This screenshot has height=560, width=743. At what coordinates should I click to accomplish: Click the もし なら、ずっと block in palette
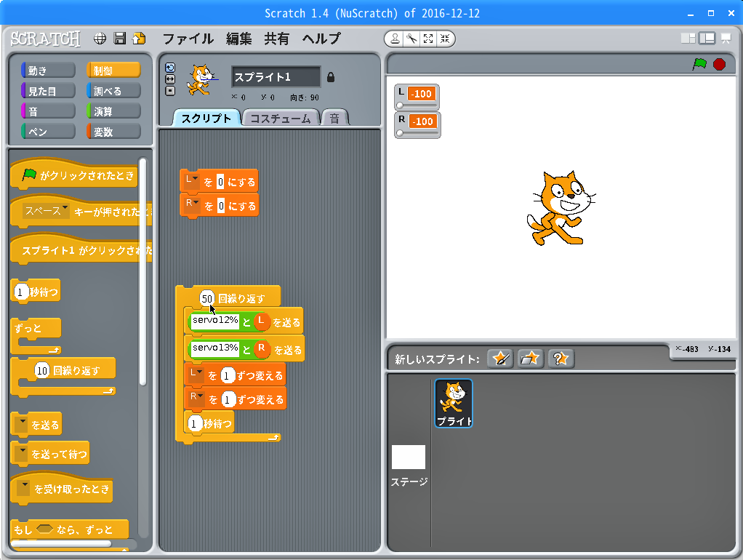(69, 529)
